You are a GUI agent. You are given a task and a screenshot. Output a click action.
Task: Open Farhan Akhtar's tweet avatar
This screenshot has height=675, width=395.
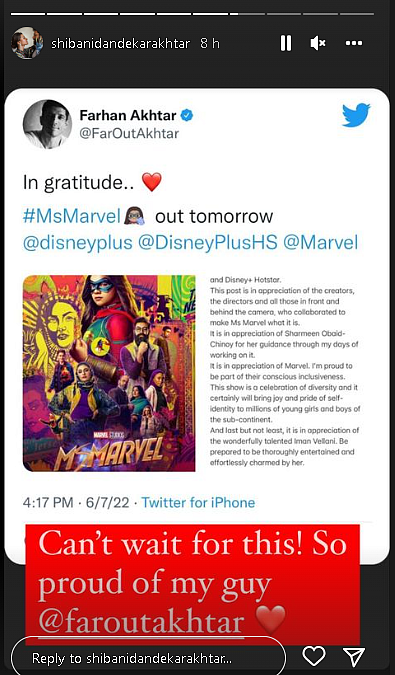click(47, 124)
